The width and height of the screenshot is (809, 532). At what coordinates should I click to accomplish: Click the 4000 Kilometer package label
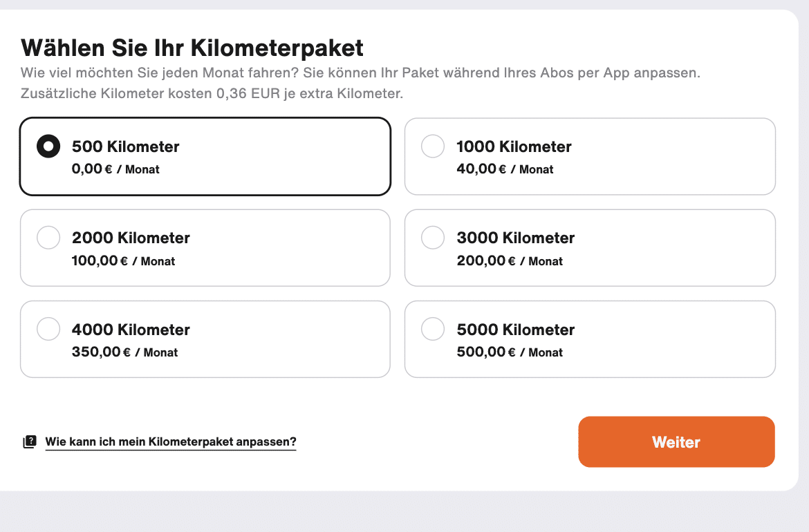coord(131,330)
